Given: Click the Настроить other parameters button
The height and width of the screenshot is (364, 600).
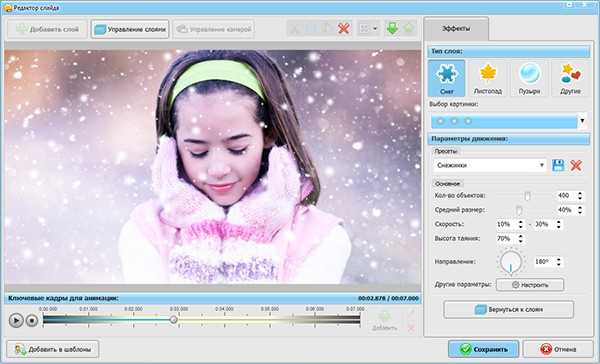Looking at the screenshot, I should (530, 285).
